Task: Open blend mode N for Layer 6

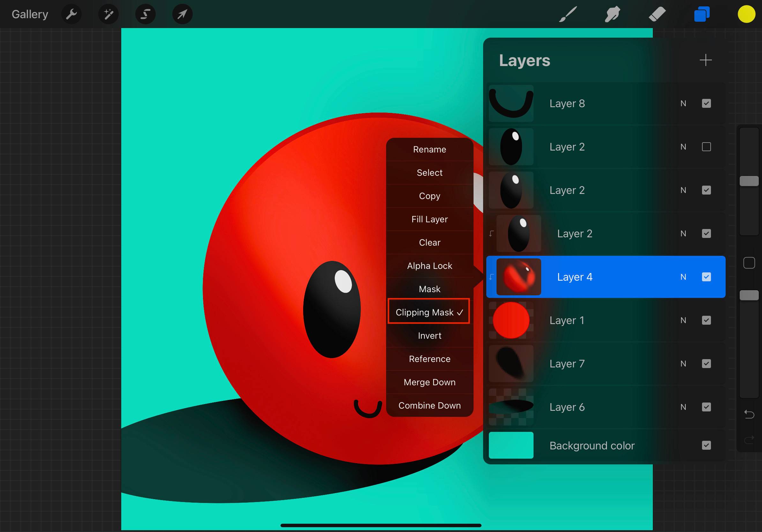Action: (683, 407)
